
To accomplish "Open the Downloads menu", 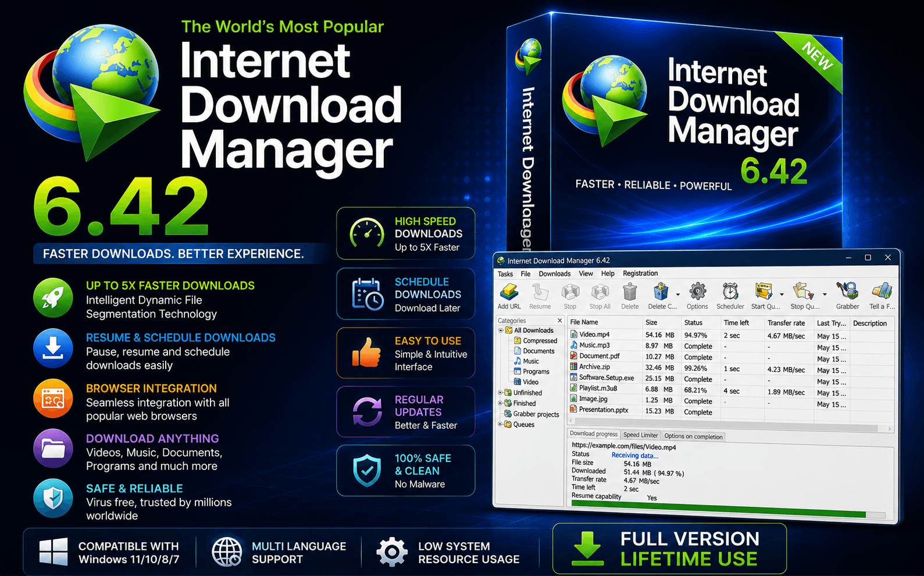I will 555,274.
